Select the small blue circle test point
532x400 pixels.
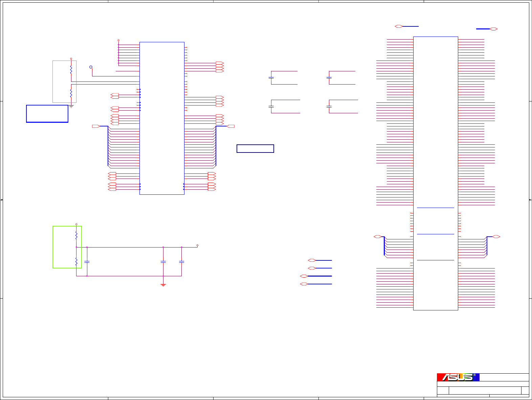tap(91, 67)
